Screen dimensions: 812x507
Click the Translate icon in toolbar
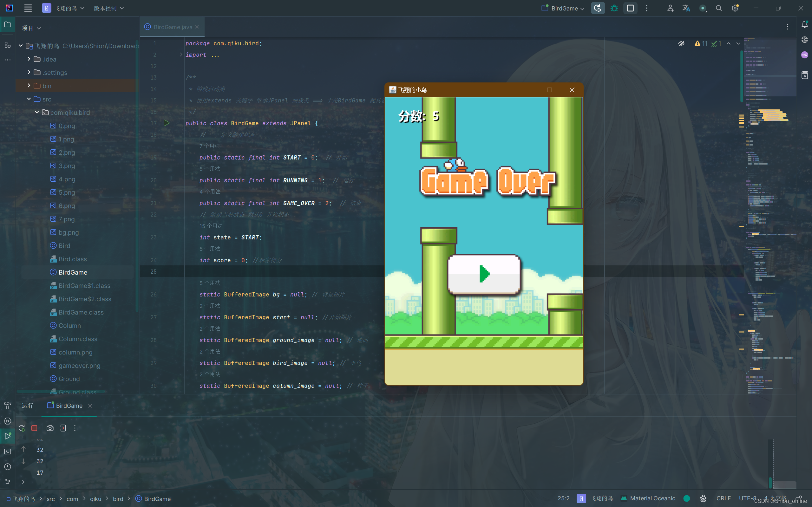[x=686, y=8]
